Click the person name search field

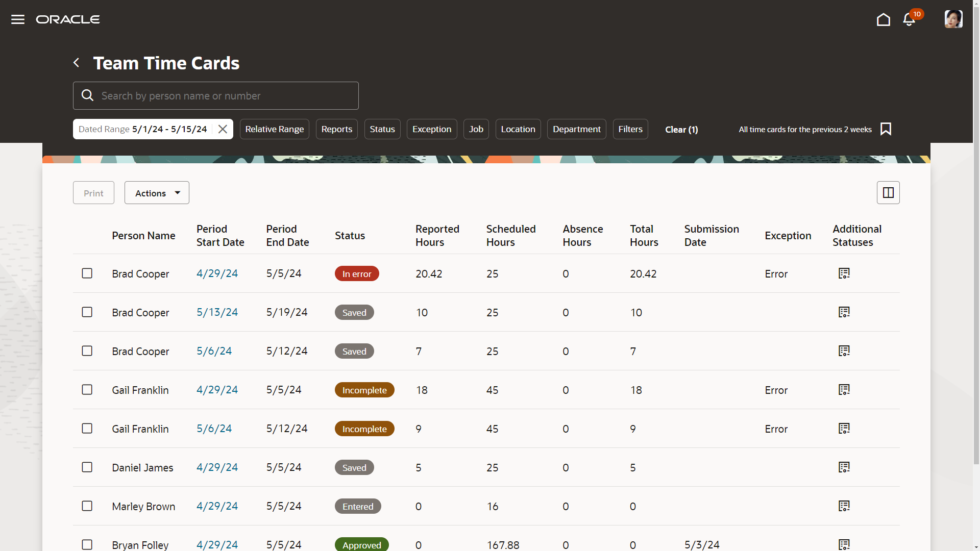[225, 96]
